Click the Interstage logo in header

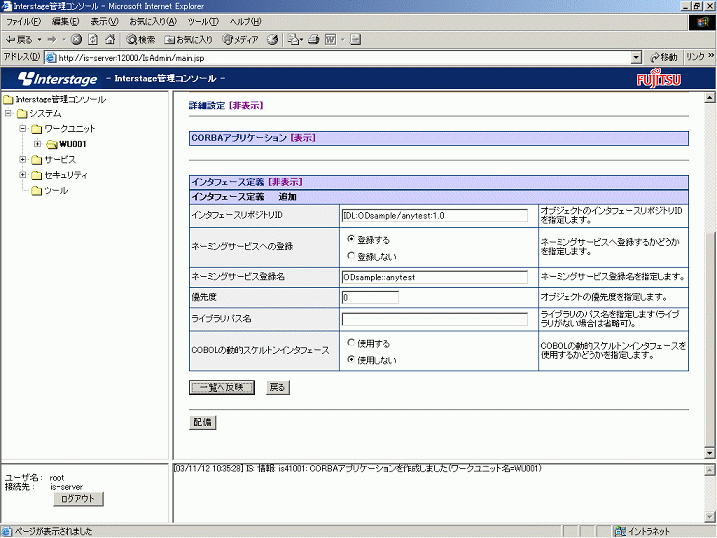[x=58, y=79]
